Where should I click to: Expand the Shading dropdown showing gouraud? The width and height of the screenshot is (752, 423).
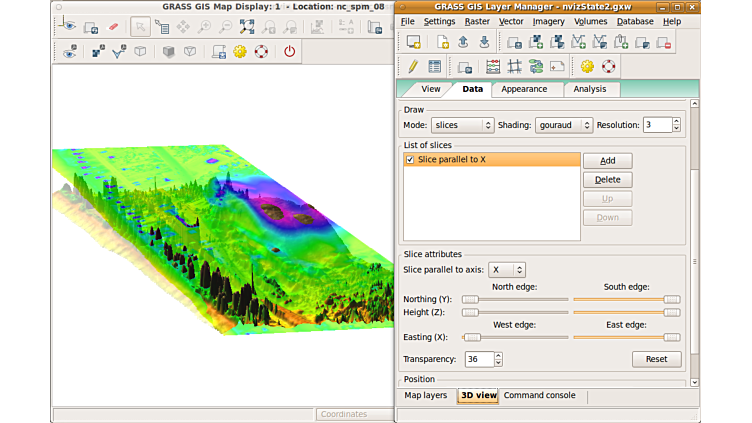pyautogui.click(x=563, y=125)
